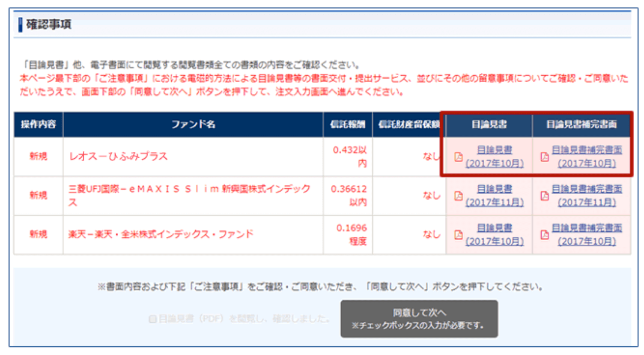
Task: Click the 操作内容 column header
Action: (39, 124)
